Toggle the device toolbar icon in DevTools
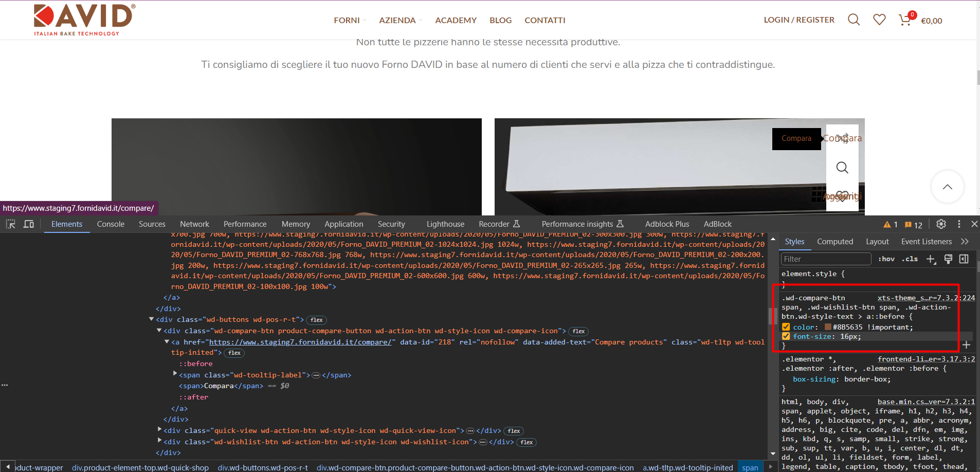The width and height of the screenshot is (980, 472). pos(29,224)
